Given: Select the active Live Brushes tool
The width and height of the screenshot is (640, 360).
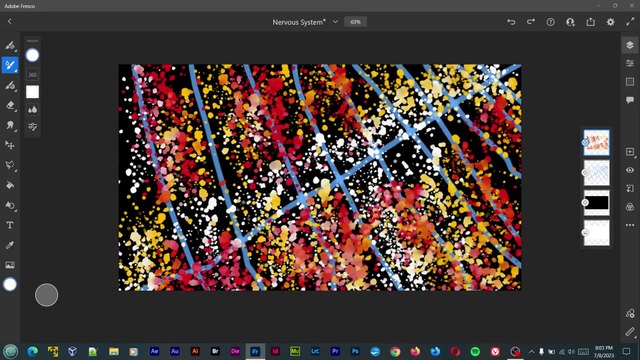Looking at the screenshot, I should (10, 65).
